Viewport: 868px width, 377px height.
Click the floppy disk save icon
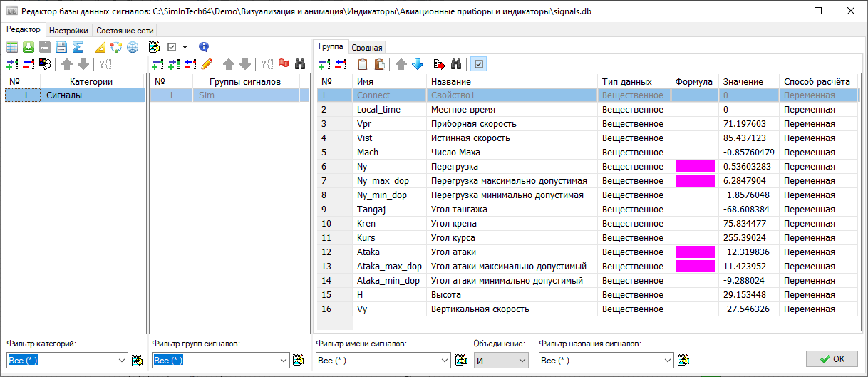coord(61,47)
